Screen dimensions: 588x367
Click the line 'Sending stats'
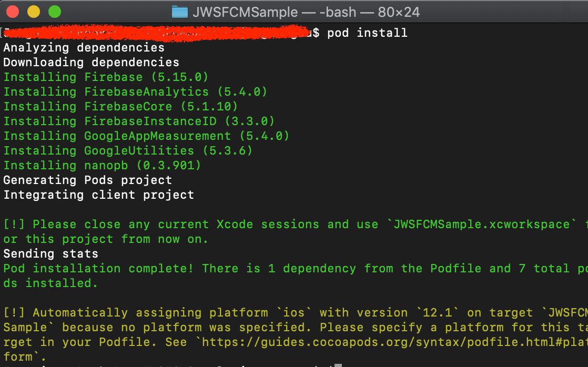click(x=51, y=254)
